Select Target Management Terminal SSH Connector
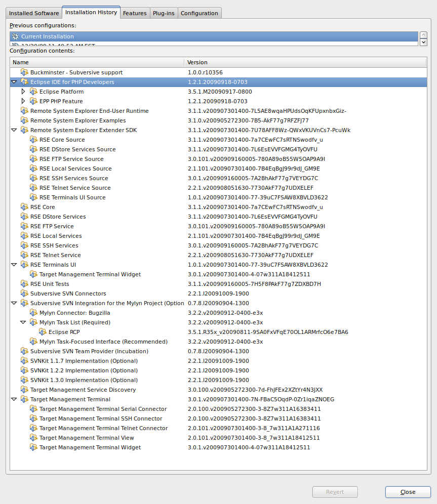The width and height of the screenshot is (437, 504). [218, 418]
